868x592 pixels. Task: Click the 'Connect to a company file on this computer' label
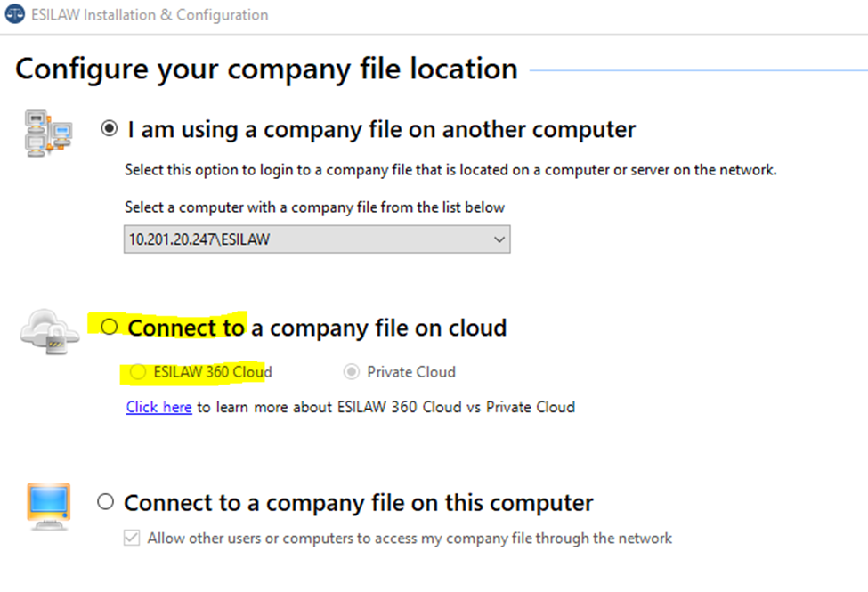point(359,503)
